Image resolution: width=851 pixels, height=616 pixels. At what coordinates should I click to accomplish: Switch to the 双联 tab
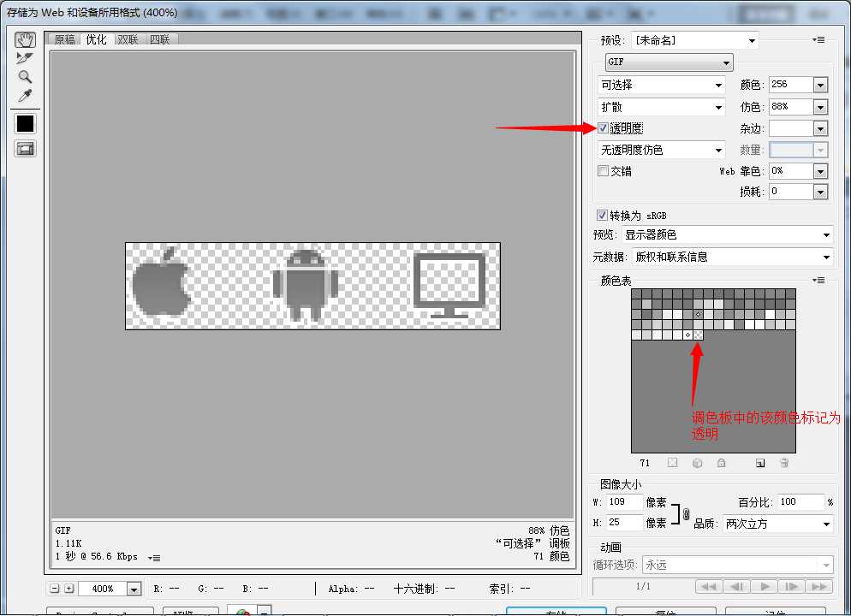(x=128, y=39)
